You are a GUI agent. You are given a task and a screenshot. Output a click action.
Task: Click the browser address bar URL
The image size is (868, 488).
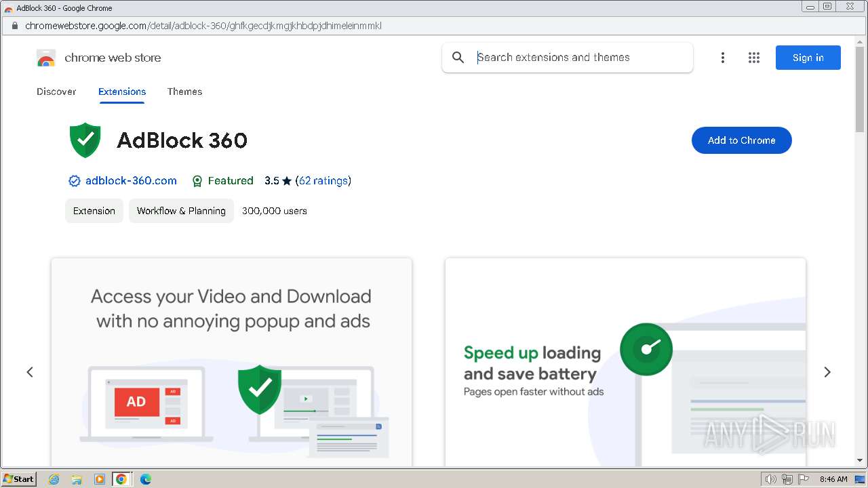click(203, 26)
